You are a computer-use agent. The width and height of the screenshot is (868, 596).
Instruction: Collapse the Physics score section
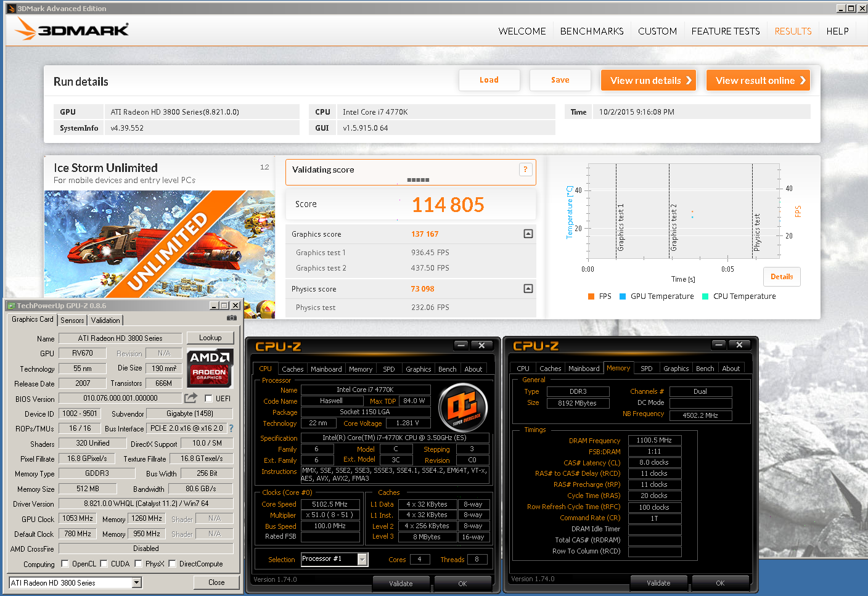528,288
